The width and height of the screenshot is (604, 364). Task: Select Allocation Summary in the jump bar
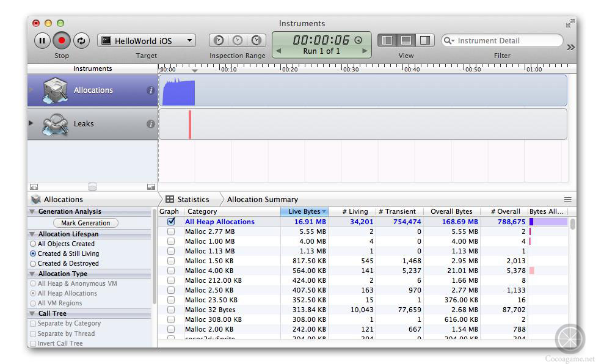(263, 200)
